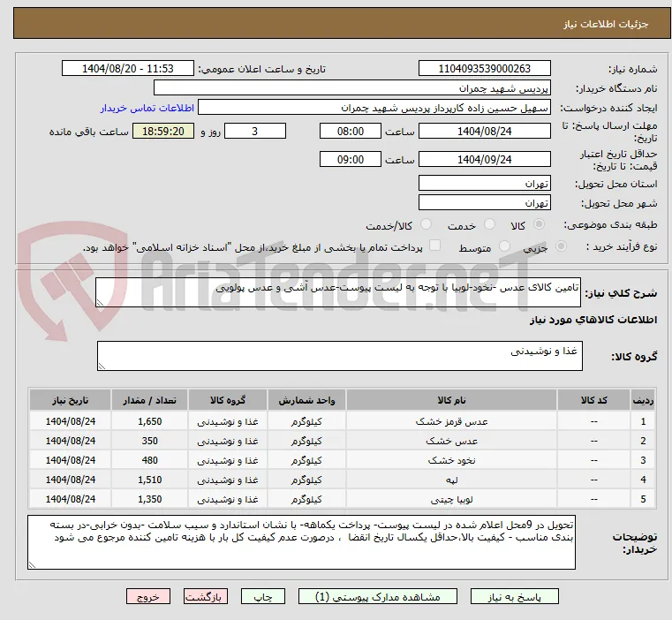
Task: Select the row عدس خشک
Action: [343, 441]
